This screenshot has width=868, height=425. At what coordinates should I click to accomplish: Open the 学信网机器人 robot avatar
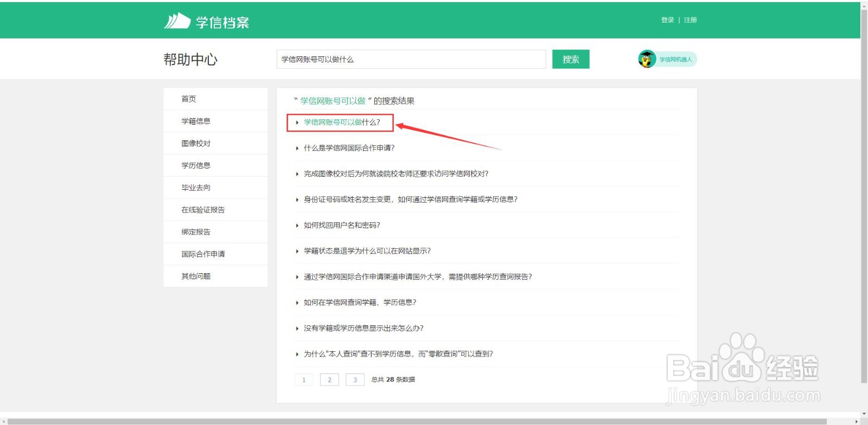coord(647,59)
